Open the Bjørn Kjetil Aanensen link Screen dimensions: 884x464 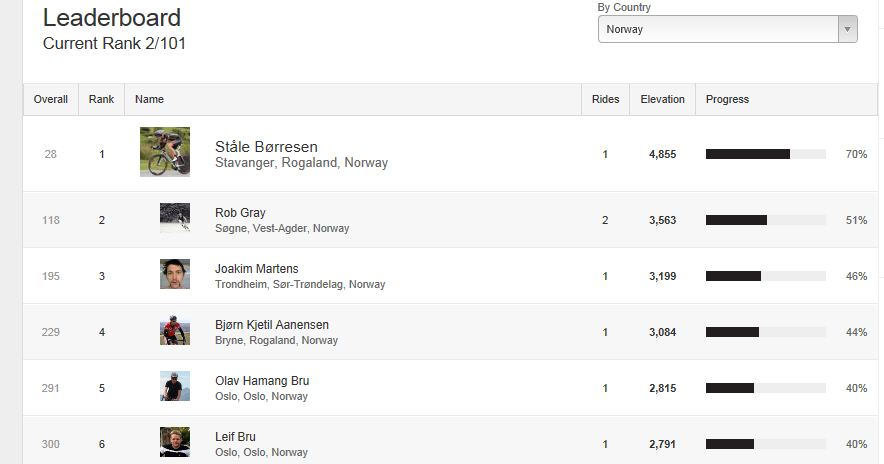tap(272, 325)
